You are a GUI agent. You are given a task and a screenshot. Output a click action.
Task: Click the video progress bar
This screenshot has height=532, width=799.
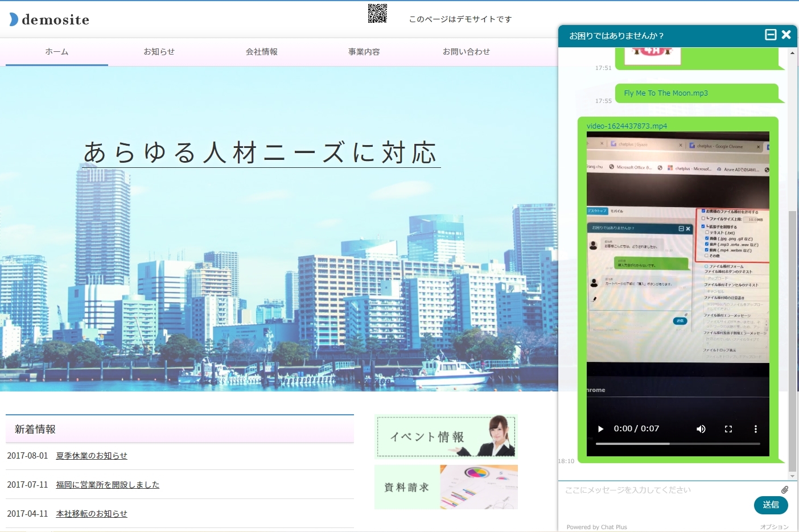pyautogui.click(x=677, y=443)
